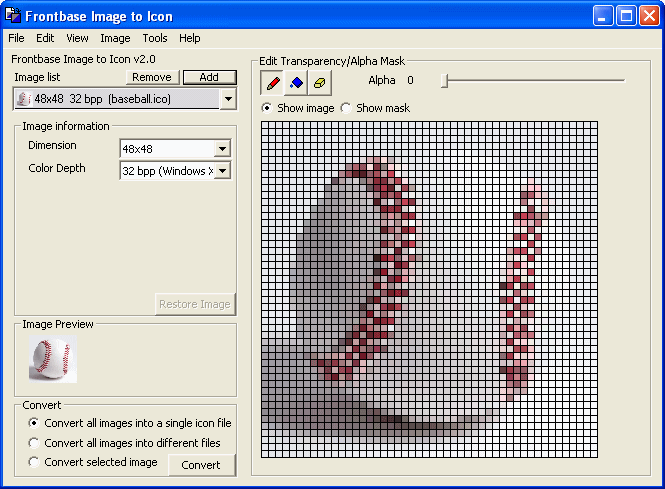Click the Convert button
The height and width of the screenshot is (489, 665).
tap(201, 465)
